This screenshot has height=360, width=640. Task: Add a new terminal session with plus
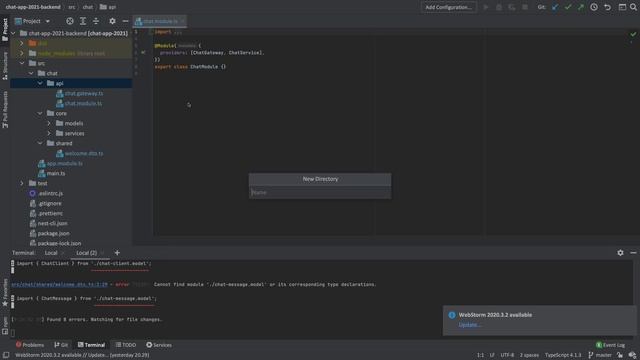117,253
